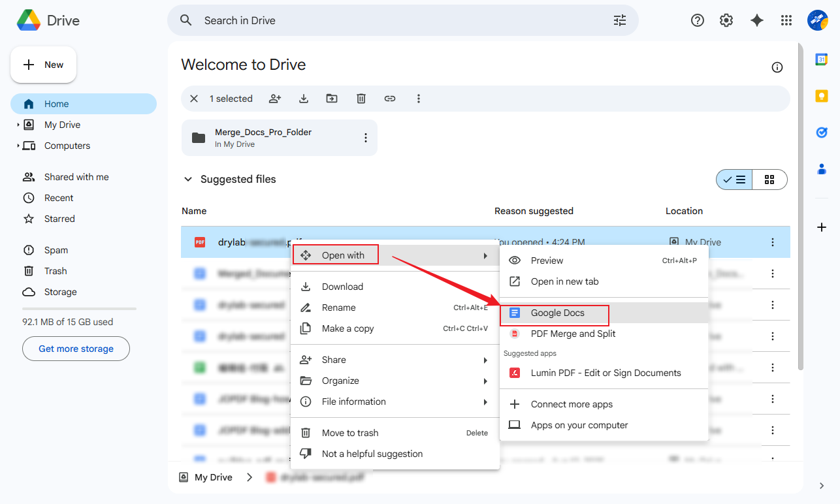Click the search magnifier icon

pos(186,20)
